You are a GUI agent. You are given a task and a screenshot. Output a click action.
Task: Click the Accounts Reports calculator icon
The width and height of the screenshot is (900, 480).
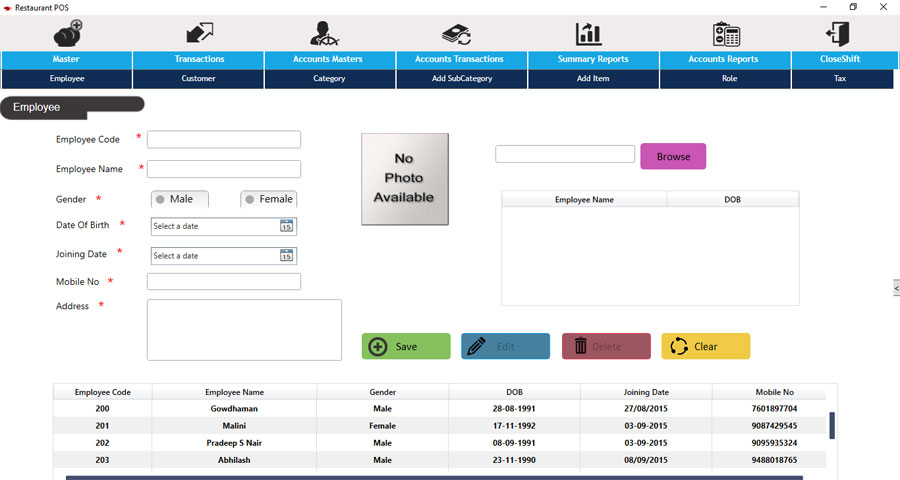pyautogui.click(x=726, y=34)
